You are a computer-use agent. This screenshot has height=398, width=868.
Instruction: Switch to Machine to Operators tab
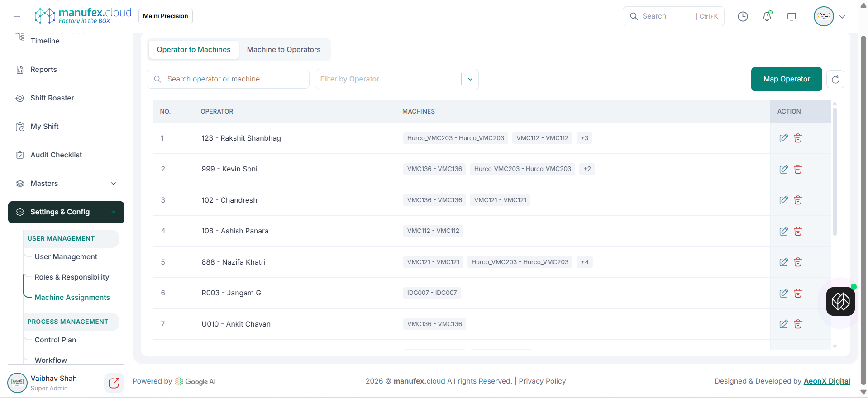283,50
